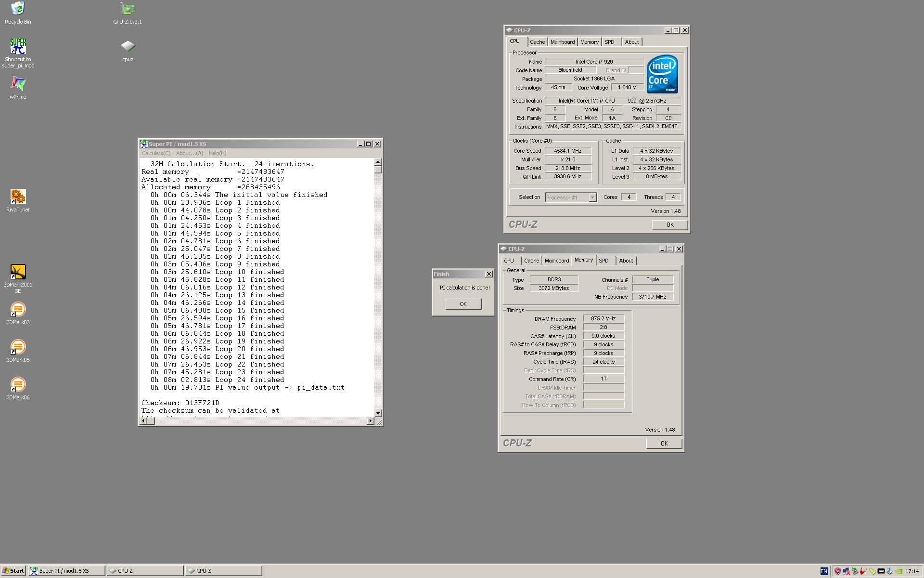Click the Core Speed value 4584.1 MHz
Image resolution: width=924 pixels, height=578 pixels.
(x=568, y=151)
